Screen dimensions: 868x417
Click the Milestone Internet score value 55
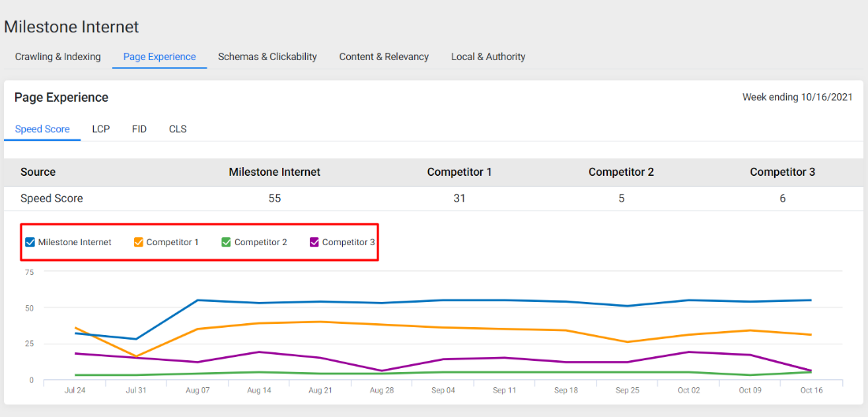click(x=274, y=199)
